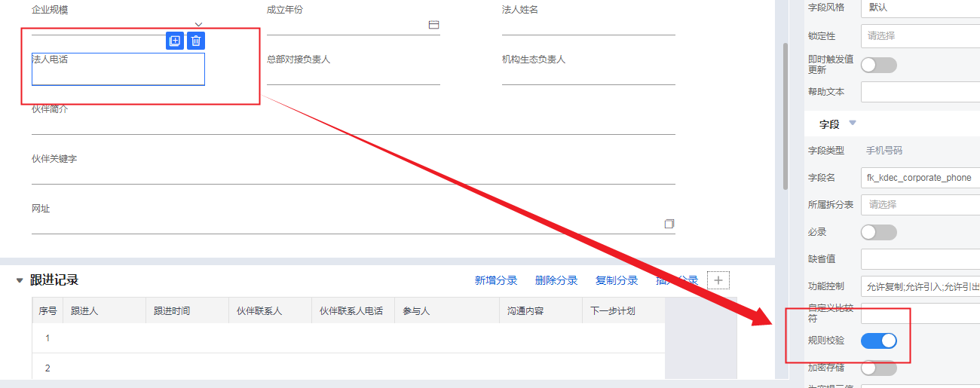This screenshot has height=388, width=980.
Task: Click the 跟进时间 column header
Action: (188, 310)
